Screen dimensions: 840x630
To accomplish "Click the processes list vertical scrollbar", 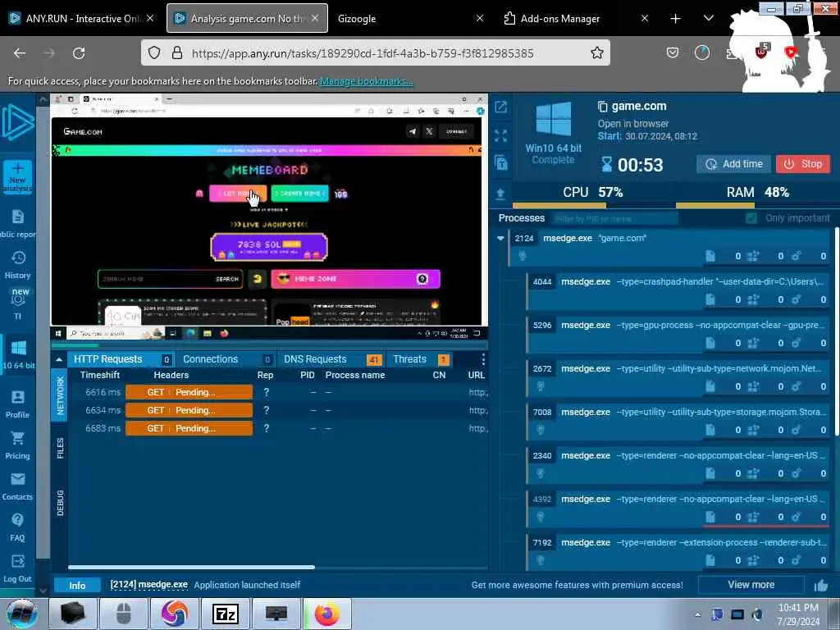I will click(x=837, y=331).
